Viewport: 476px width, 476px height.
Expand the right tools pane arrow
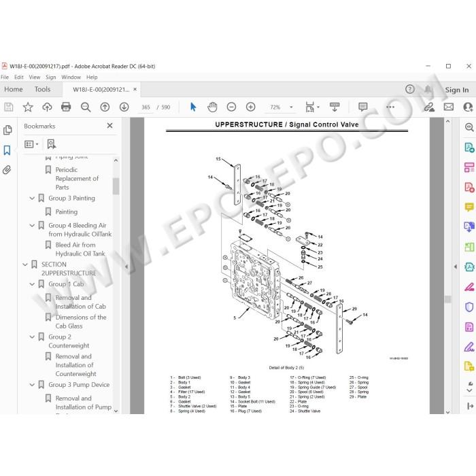click(x=456, y=267)
